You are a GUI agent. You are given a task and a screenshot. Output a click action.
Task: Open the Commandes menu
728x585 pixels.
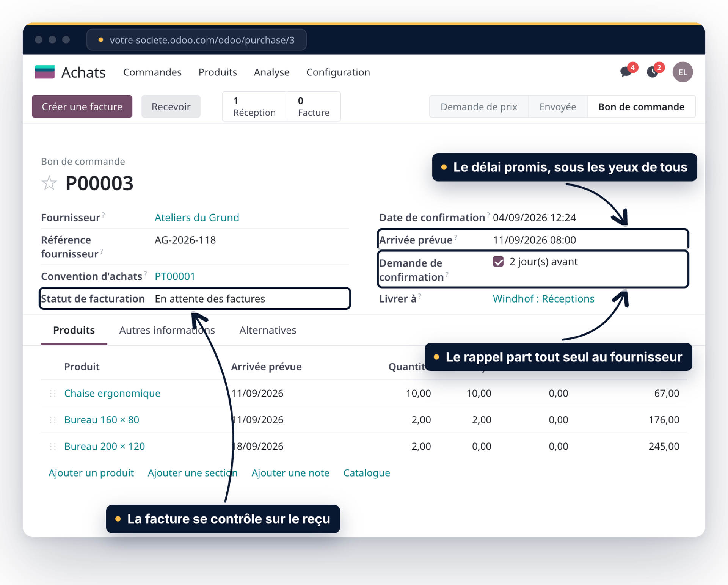(x=152, y=72)
